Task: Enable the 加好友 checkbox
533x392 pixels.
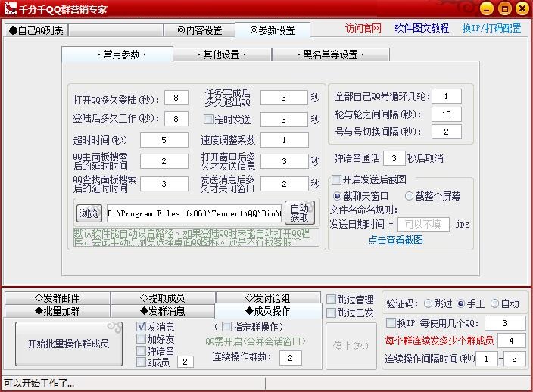Action: [x=141, y=339]
